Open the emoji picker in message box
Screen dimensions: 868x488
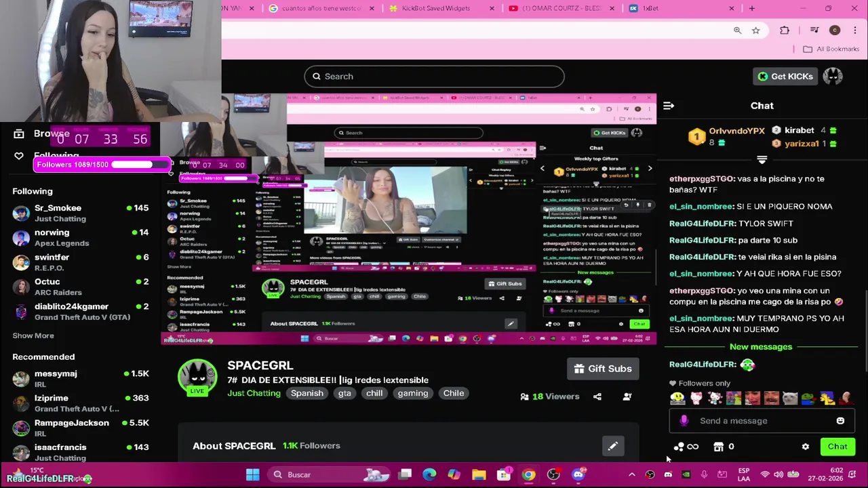click(x=840, y=421)
